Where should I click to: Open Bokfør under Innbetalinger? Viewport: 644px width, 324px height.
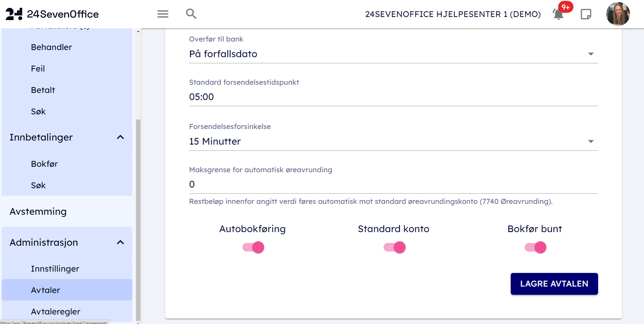pyautogui.click(x=45, y=164)
